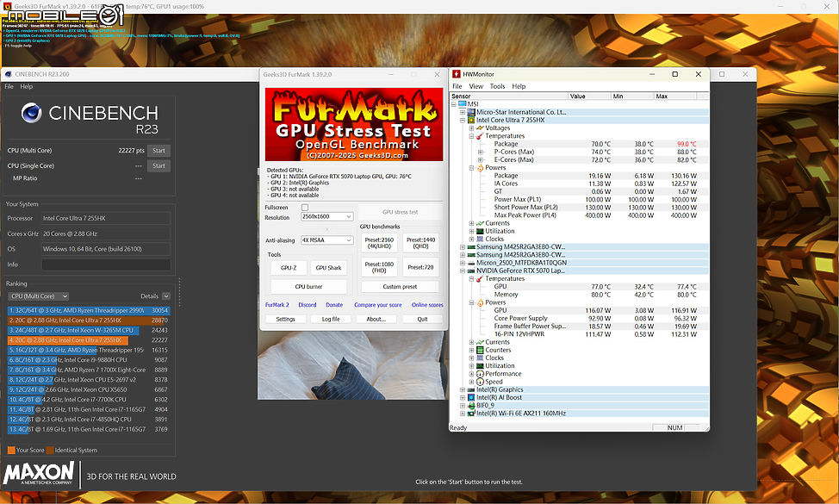Image resolution: width=839 pixels, height=504 pixels.
Task: Open the Online scores link
Action: 427,305
